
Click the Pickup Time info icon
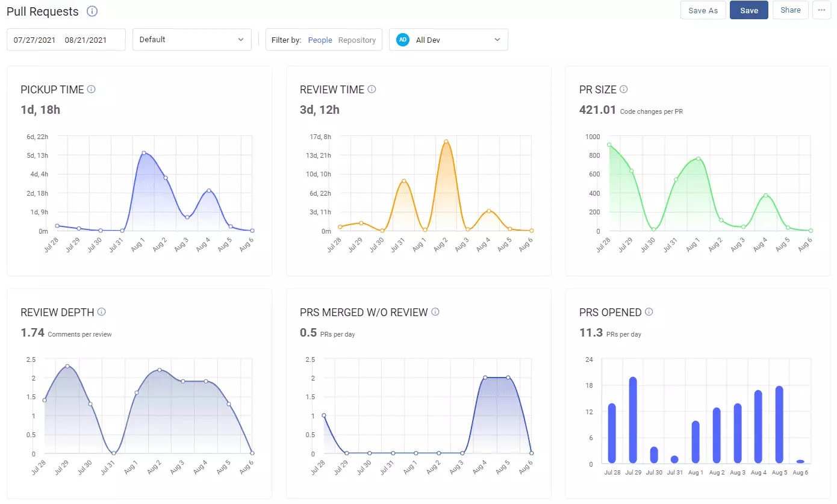click(x=92, y=89)
